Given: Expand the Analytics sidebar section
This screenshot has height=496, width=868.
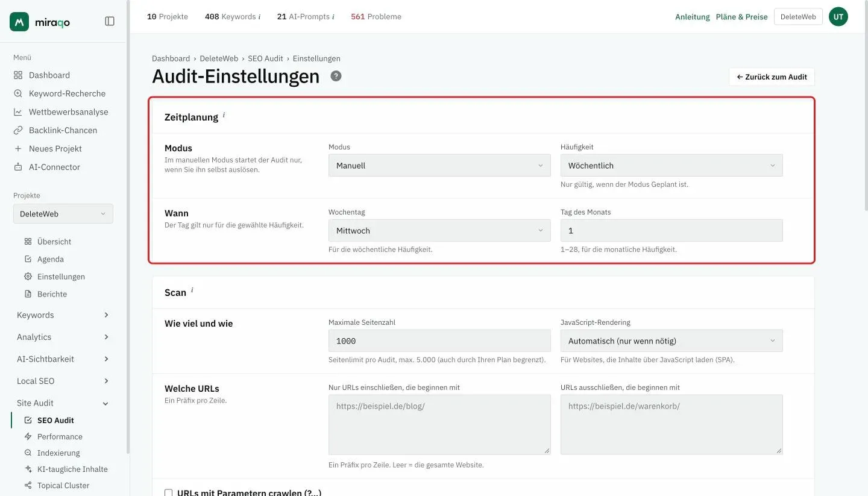Looking at the screenshot, I should 63,337.
